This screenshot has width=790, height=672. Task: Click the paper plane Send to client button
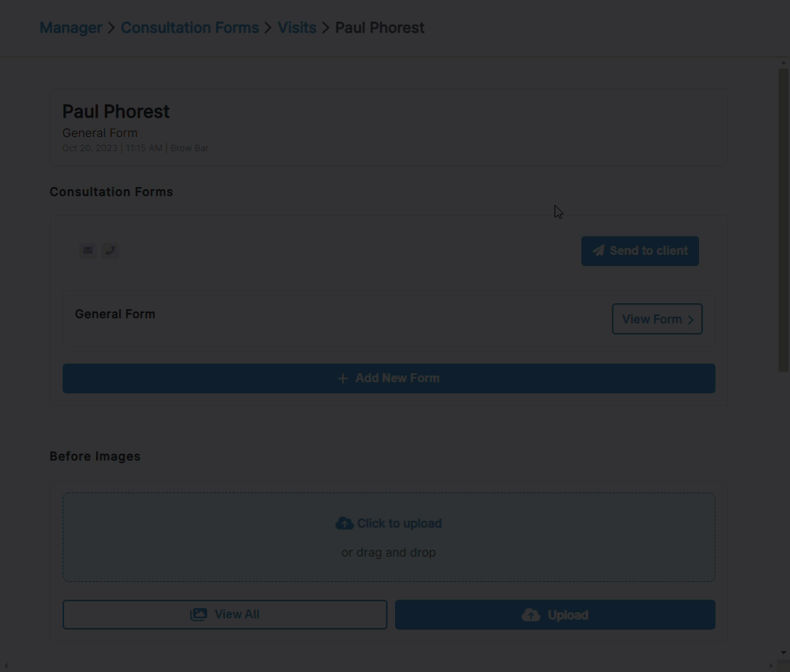point(640,251)
